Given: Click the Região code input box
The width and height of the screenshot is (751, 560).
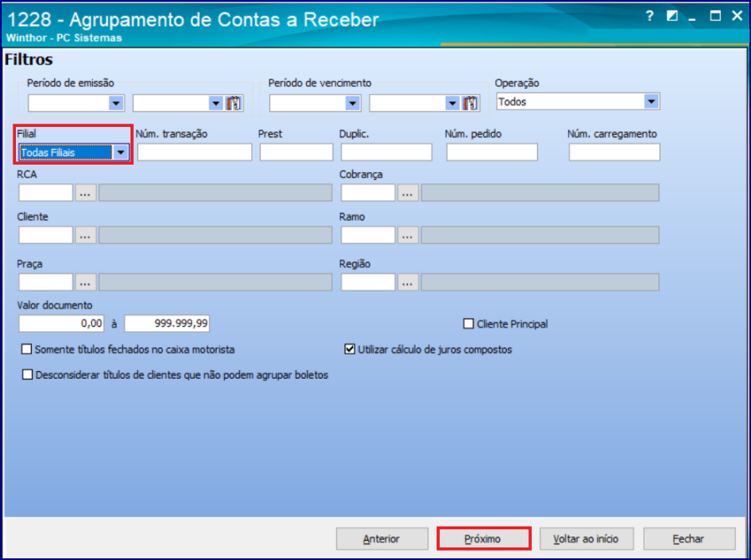Looking at the screenshot, I should click(x=368, y=283).
